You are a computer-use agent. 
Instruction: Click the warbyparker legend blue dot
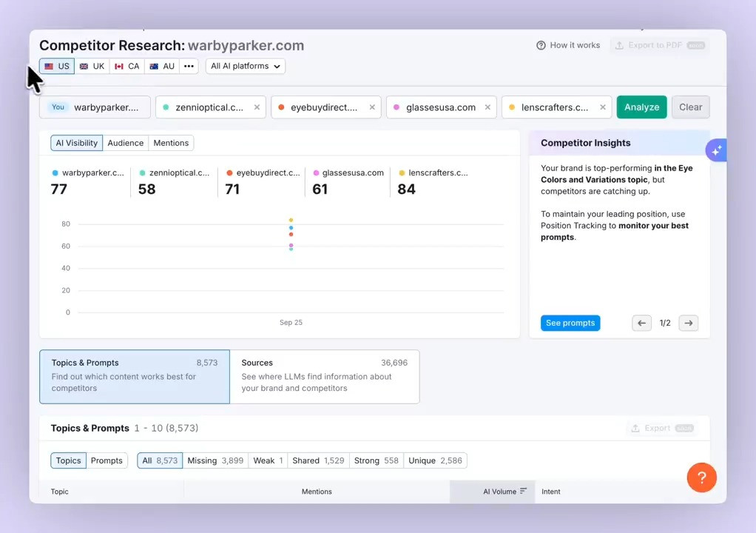(x=55, y=172)
